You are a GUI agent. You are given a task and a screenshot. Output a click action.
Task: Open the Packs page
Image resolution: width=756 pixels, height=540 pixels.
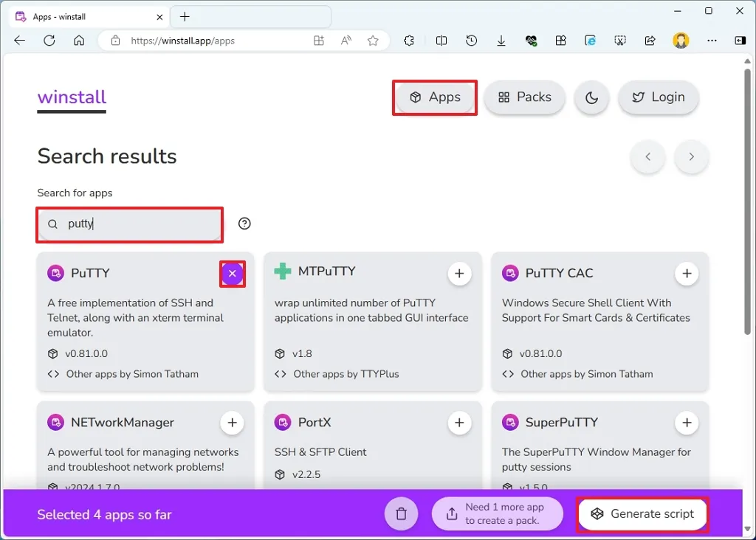coord(525,97)
